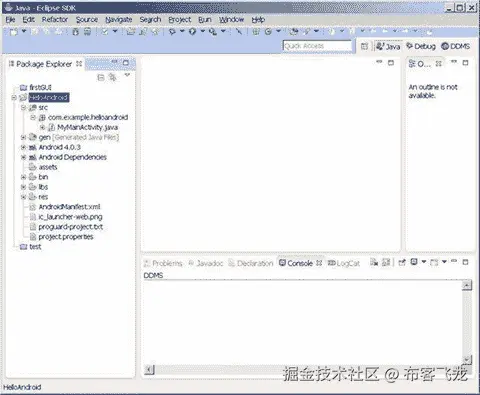Close the Outline tab with its X
This screenshot has width=480, height=395.
pos(439,63)
